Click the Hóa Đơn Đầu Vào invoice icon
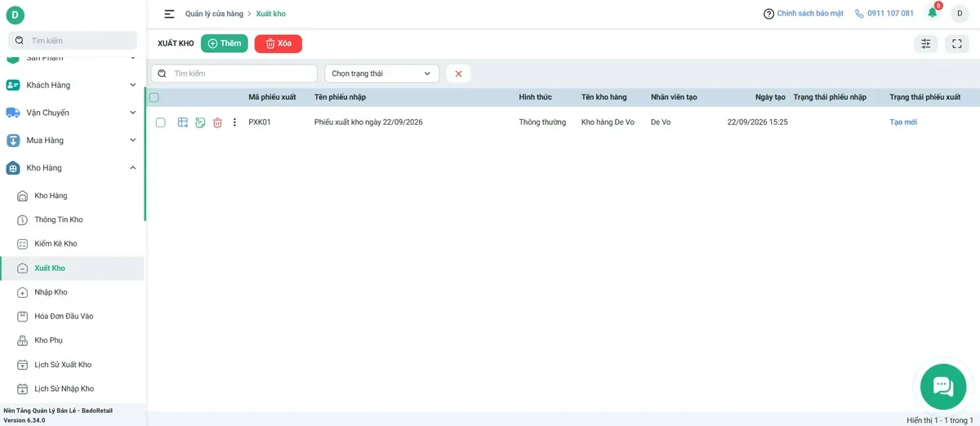Viewport: 980px width, 426px height. coord(23,317)
